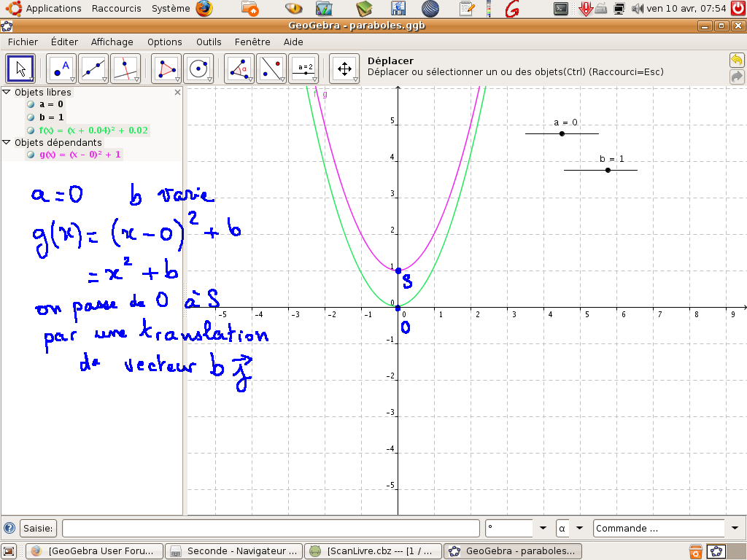Open the Fichier menu
This screenshot has height=560, width=747.
(x=23, y=42)
